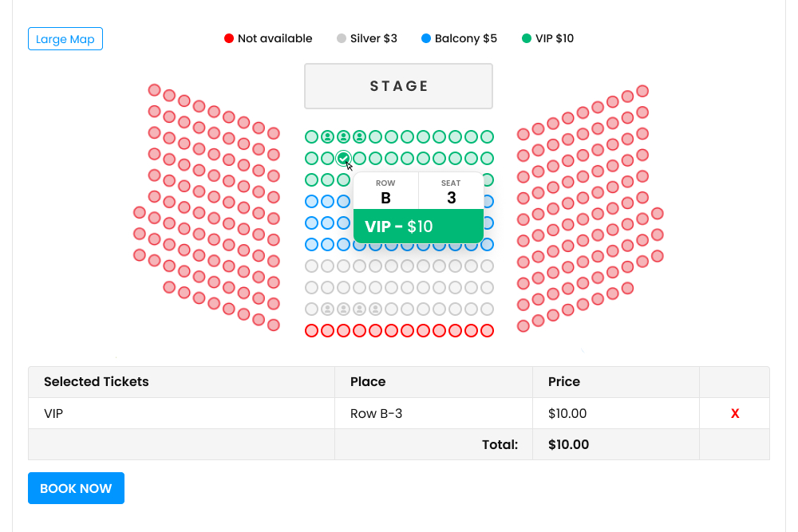Click the Row B-3 place cell
Image resolution: width=798 pixels, height=532 pixels.
(x=375, y=413)
